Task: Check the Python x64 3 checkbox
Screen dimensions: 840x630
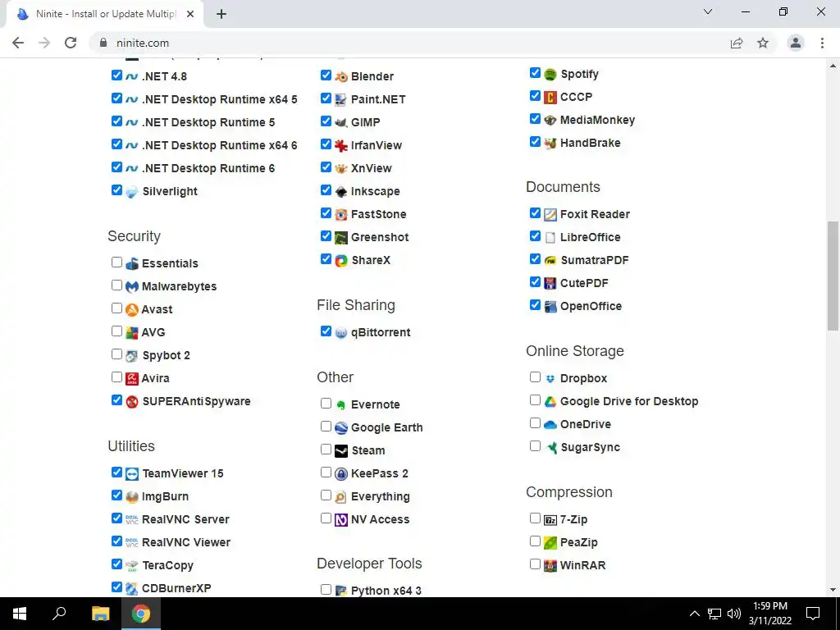Action: [x=326, y=589]
